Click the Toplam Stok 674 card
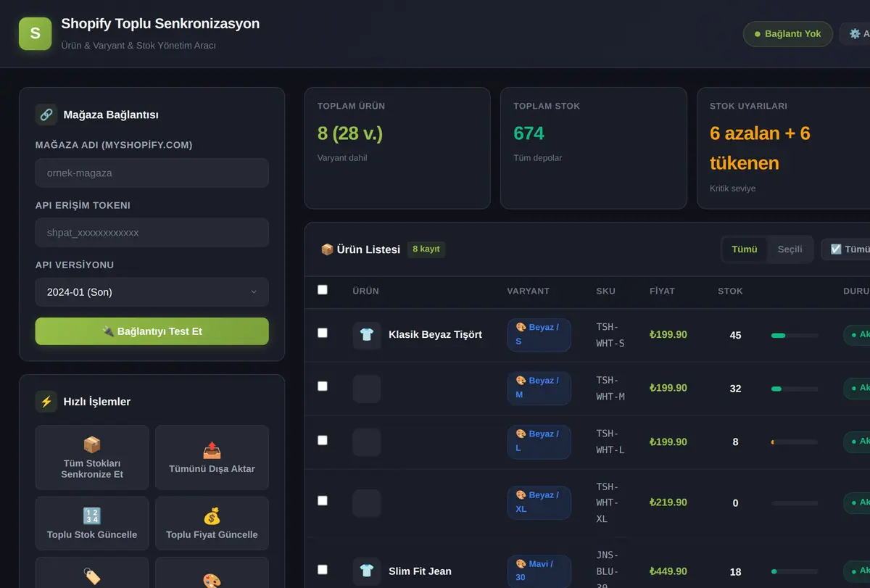The height and width of the screenshot is (588, 870). point(594,148)
